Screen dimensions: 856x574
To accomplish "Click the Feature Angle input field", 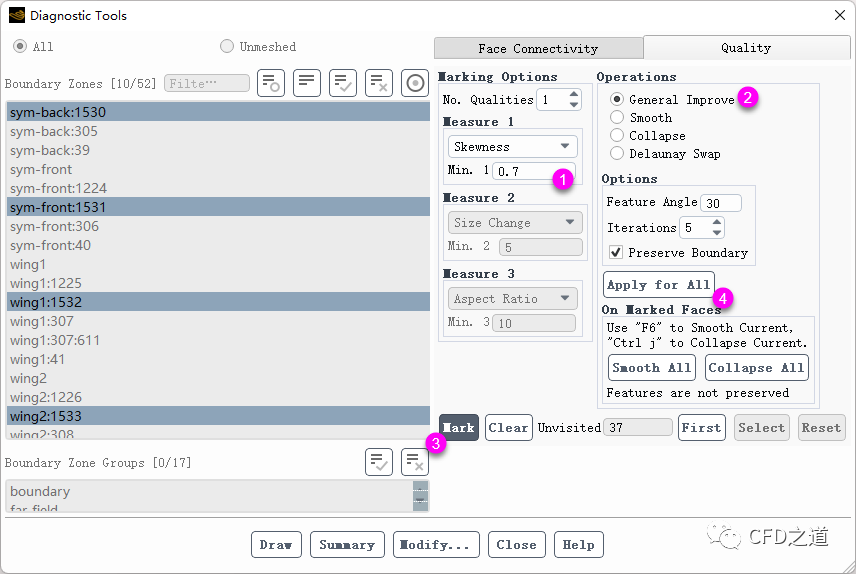I will (721, 203).
